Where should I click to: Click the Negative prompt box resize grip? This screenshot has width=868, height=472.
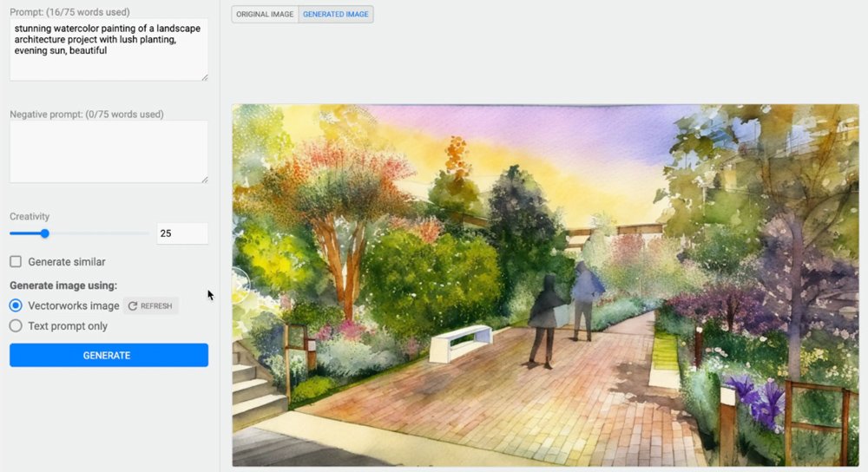[205, 180]
